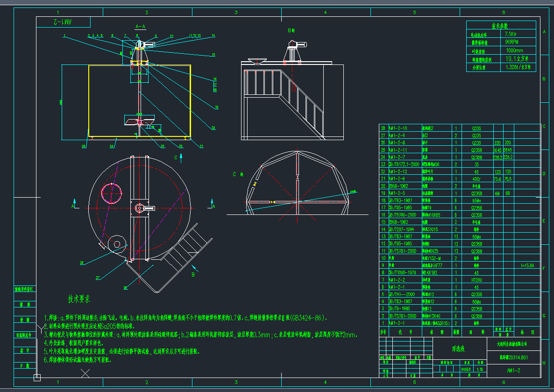Click part code AM1-2-8 in row 26
Screen dimensions: 554x392
coord(397,143)
